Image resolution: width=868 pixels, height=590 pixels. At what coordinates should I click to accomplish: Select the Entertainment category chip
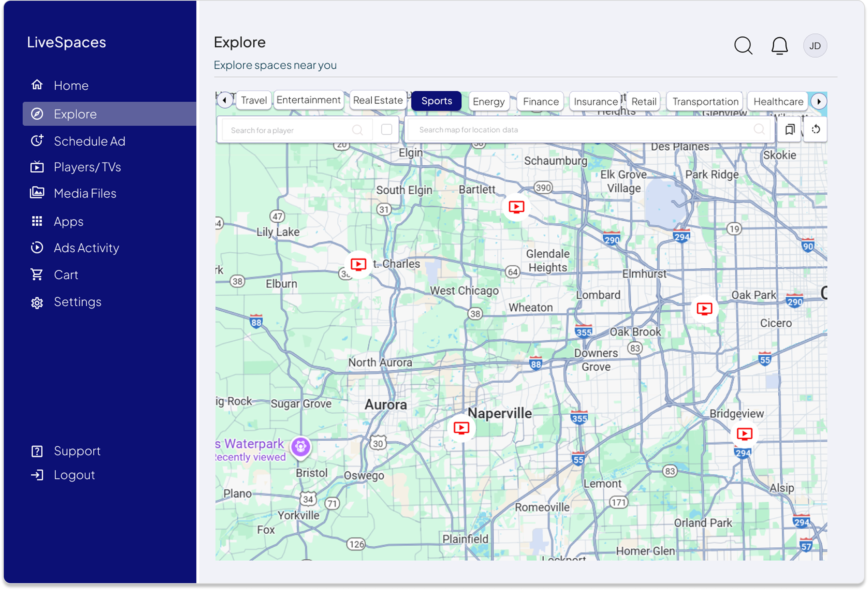tap(309, 100)
